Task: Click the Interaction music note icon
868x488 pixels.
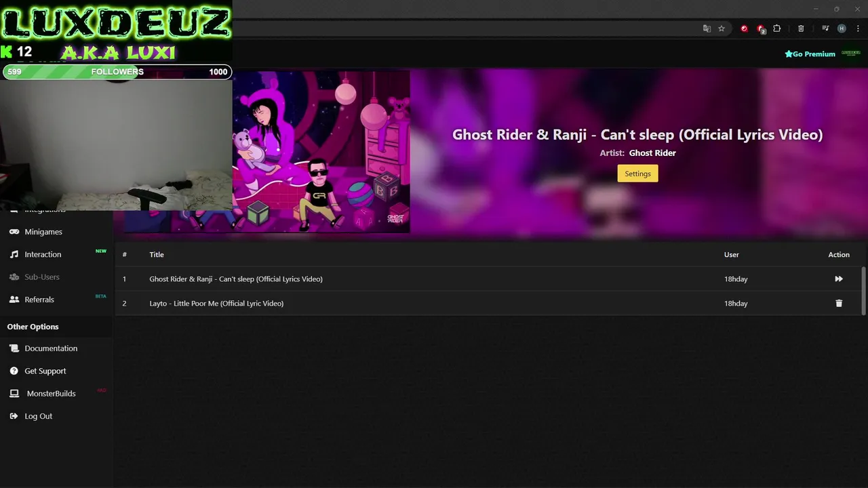Action: coord(14,254)
